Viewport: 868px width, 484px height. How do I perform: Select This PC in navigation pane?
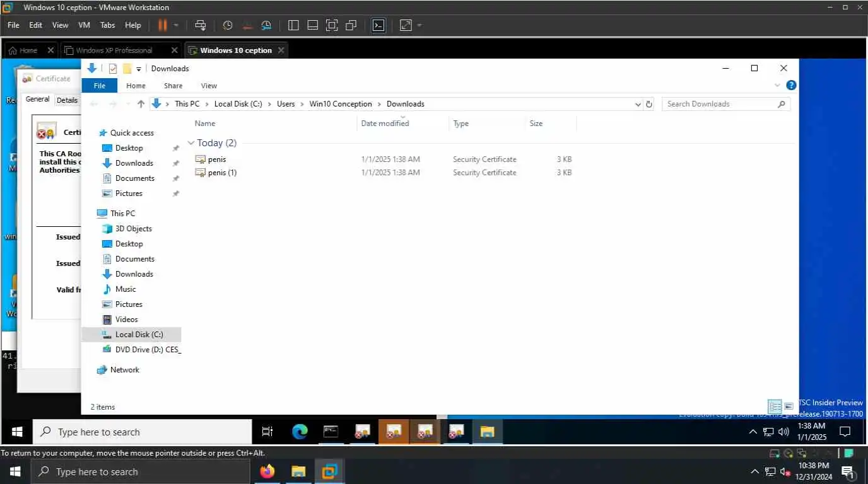pyautogui.click(x=122, y=214)
